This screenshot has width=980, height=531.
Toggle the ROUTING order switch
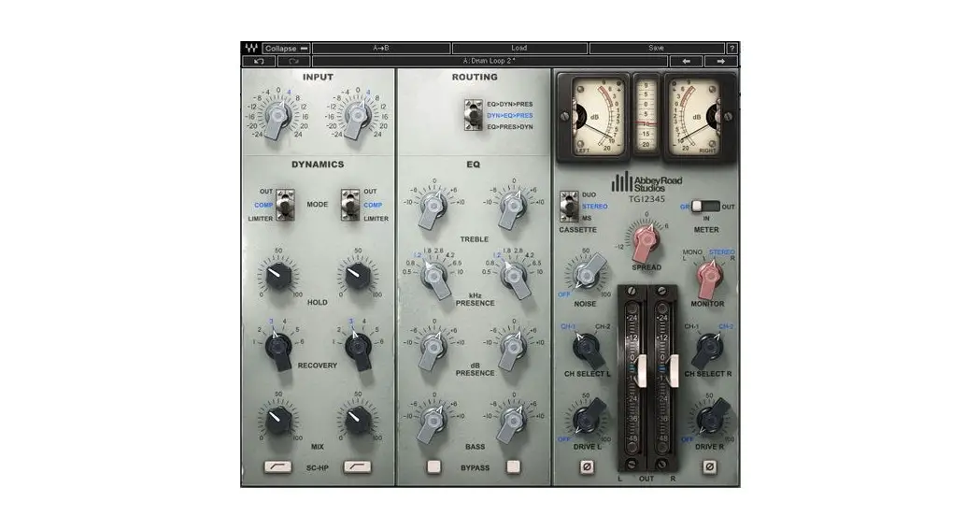(x=473, y=115)
